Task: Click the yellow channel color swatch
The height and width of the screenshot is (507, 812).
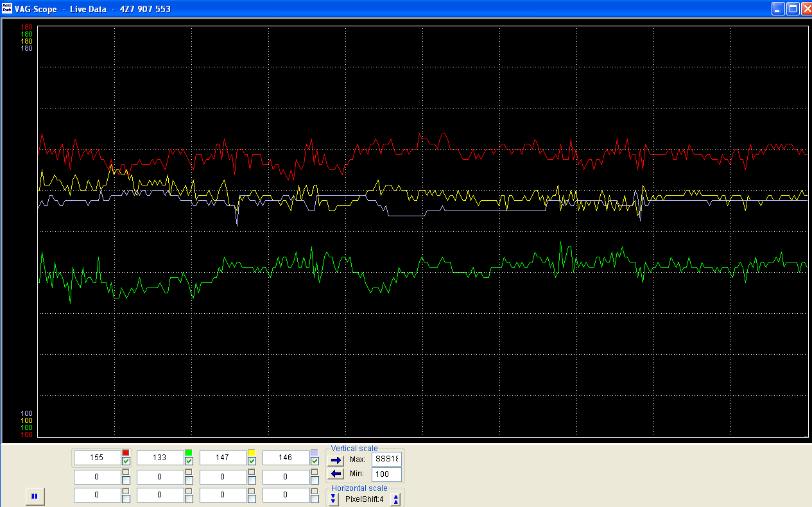Action: coord(252,453)
